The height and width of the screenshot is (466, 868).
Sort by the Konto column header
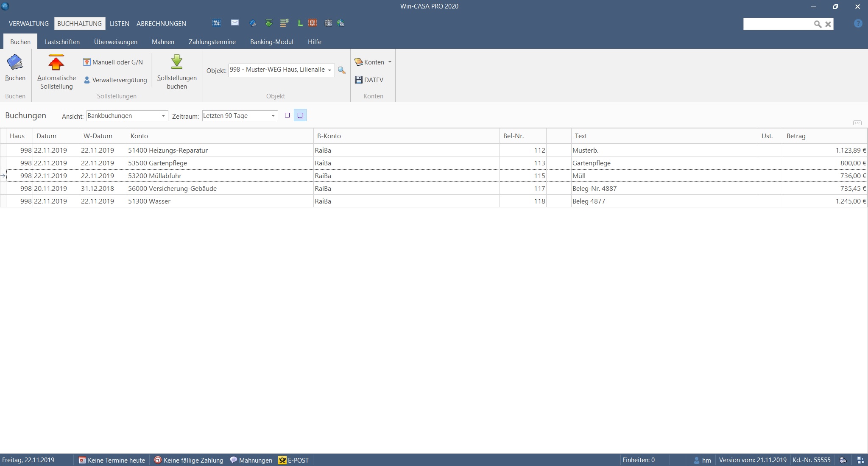(220, 136)
